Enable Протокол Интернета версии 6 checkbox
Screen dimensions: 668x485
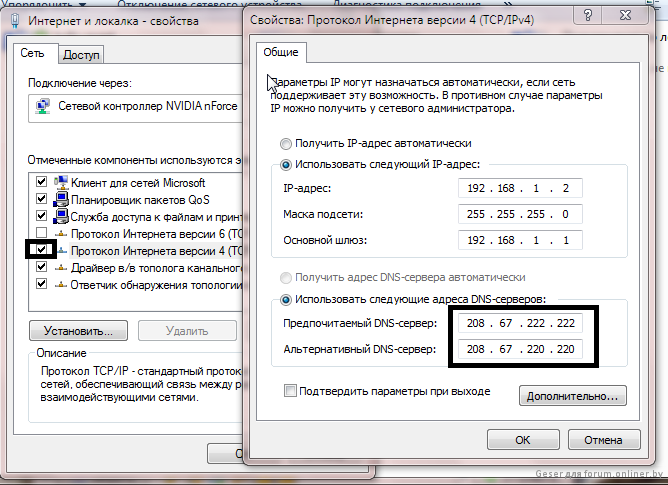[41, 233]
